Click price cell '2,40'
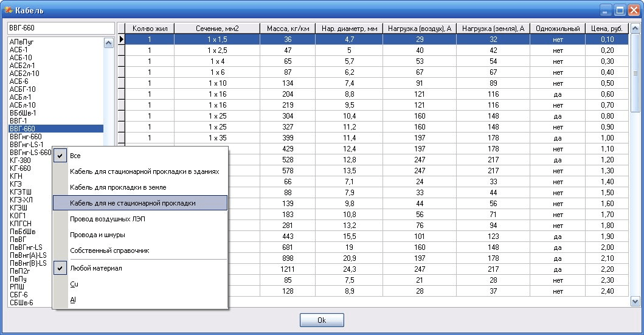 point(607,291)
